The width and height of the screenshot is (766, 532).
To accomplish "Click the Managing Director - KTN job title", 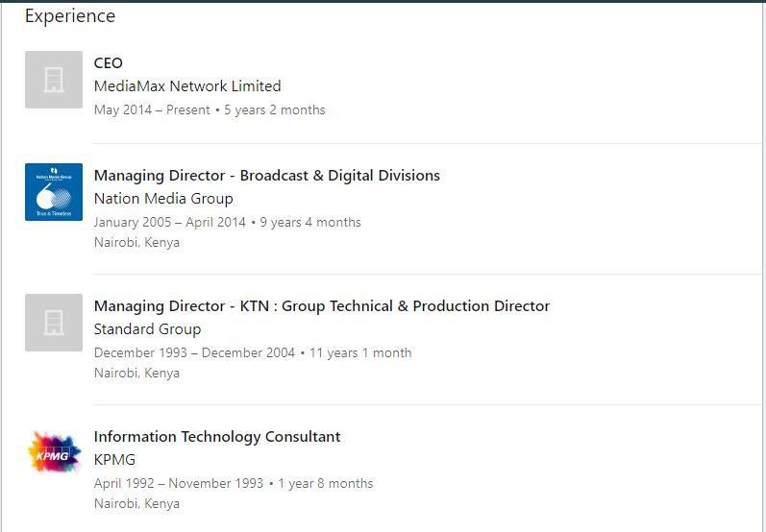I will (x=321, y=305).
